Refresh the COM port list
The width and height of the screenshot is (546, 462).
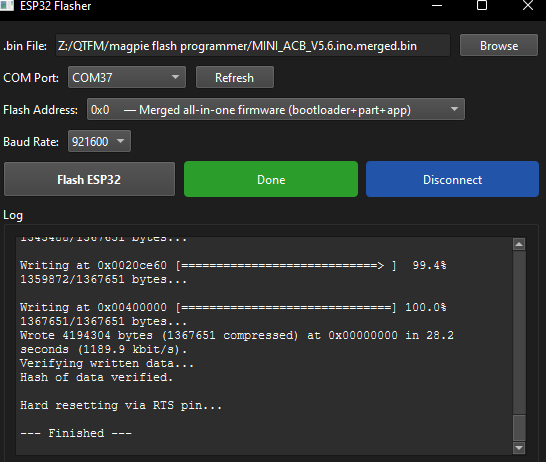[x=235, y=77]
